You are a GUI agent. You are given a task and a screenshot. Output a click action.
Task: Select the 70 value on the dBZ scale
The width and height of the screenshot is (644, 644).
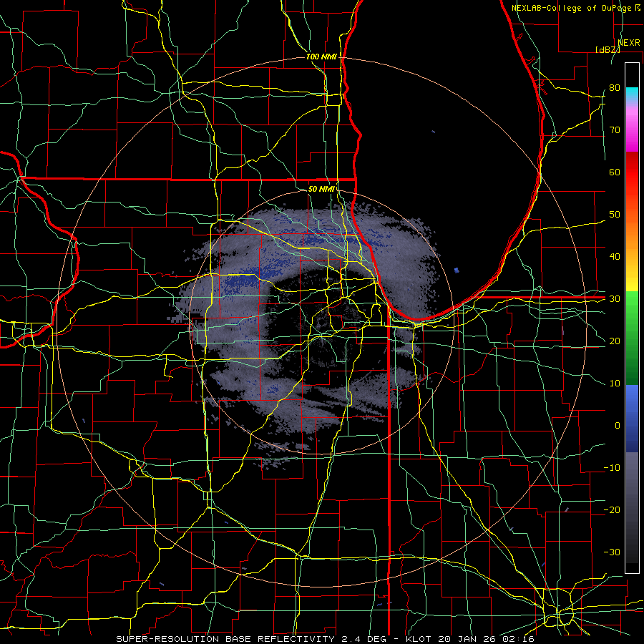point(615,130)
